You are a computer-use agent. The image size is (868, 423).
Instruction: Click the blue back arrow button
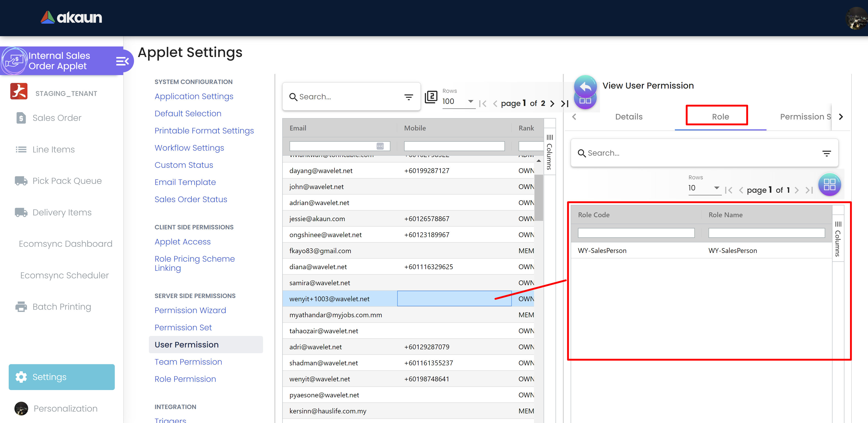(585, 87)
